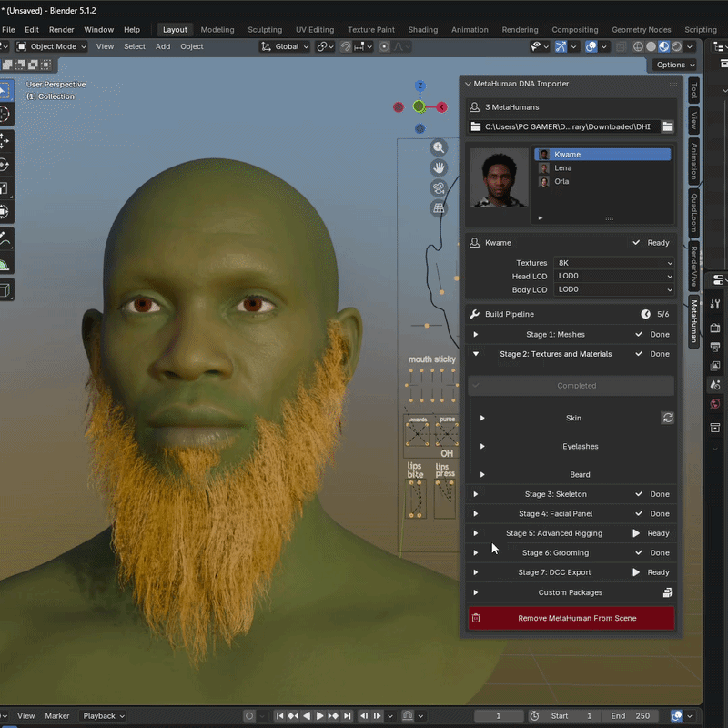Select the Annotate tool in the toolbar
The width and height of the screenshot is (728, 728).
5,238
